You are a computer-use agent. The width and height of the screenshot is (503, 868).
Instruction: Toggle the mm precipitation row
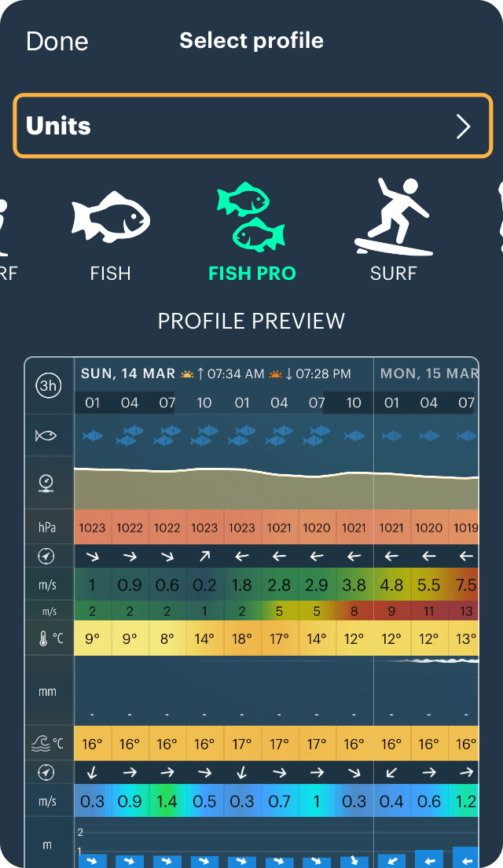pos(49,690)
